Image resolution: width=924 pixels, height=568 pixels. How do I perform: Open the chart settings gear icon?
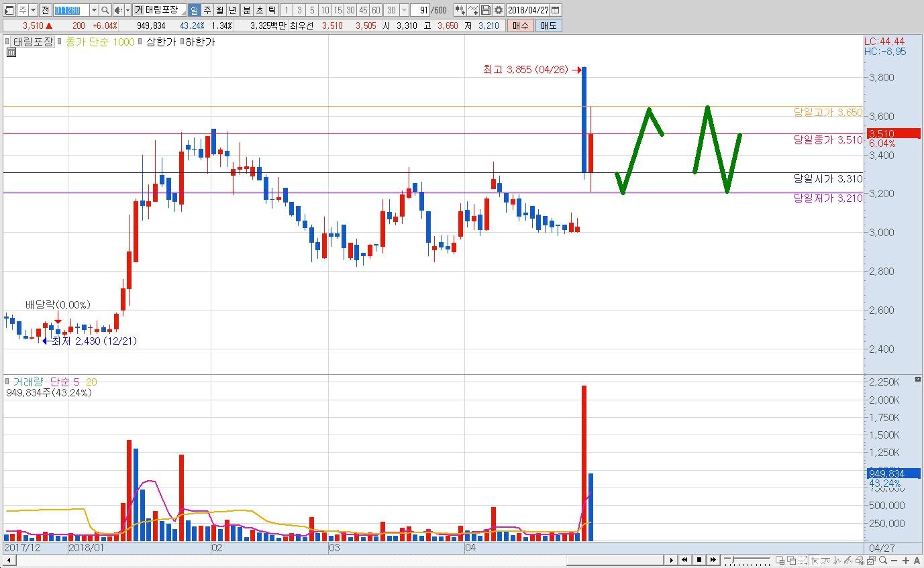click(x=498, y=10)
